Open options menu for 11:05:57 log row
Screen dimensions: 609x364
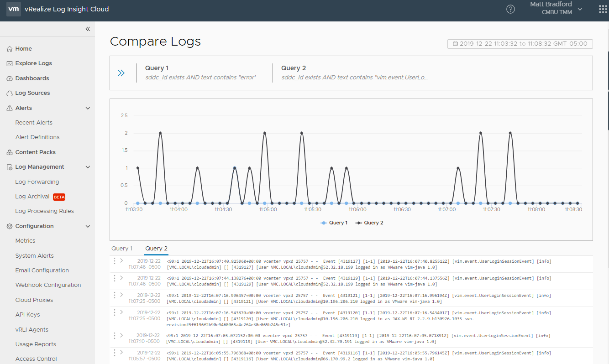click(114, 352)
